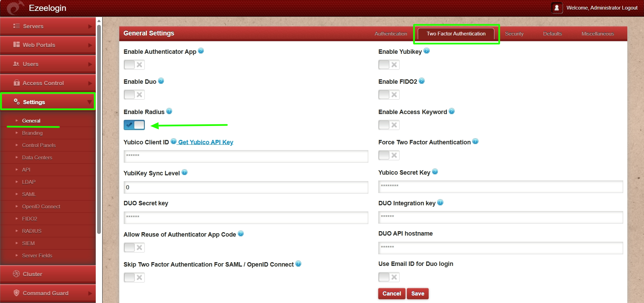Click the help icon beside Enable FIDO2
Screen dimensions: 644x303
[x=422, y=81]
